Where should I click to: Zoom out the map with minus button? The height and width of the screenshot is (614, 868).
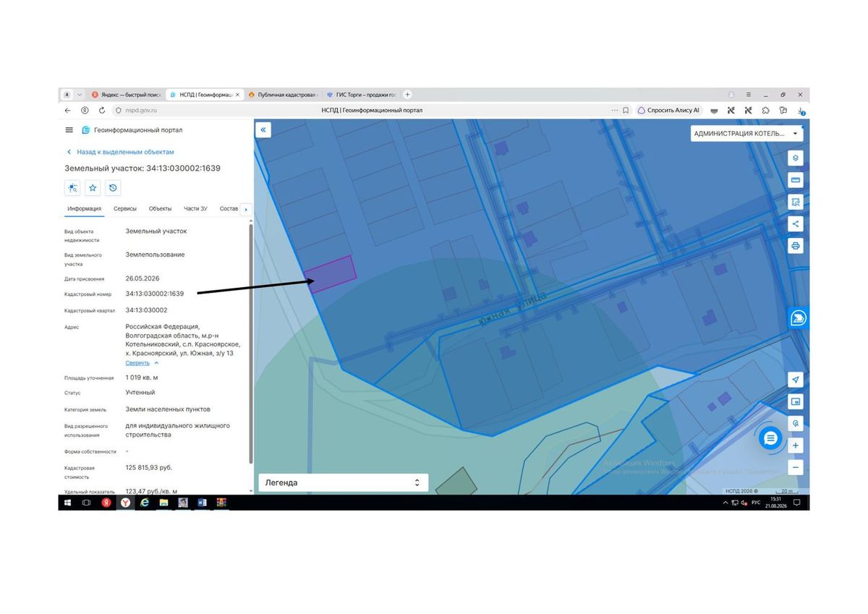[796, 467]
